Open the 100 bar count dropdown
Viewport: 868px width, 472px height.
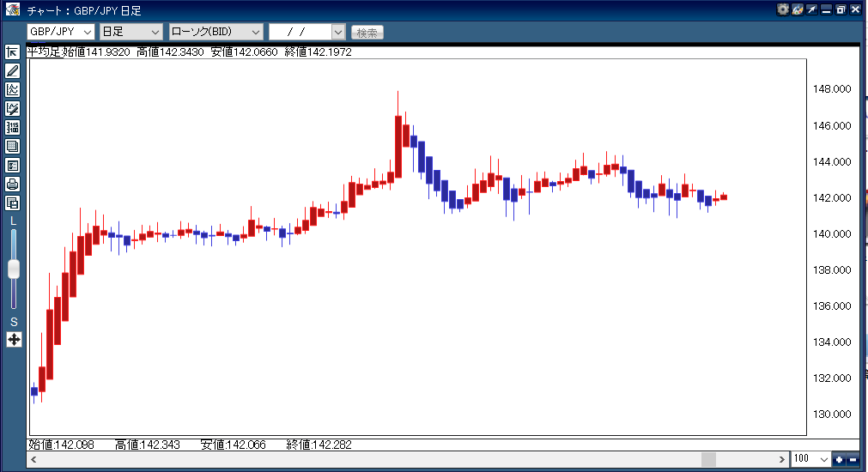click(x=810, y=459)
